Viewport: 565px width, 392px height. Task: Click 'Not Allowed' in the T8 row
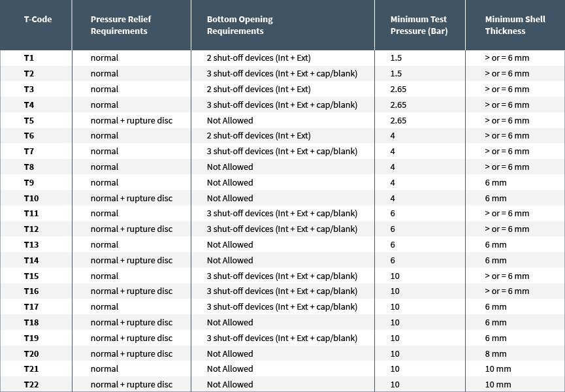coord(230,167)
